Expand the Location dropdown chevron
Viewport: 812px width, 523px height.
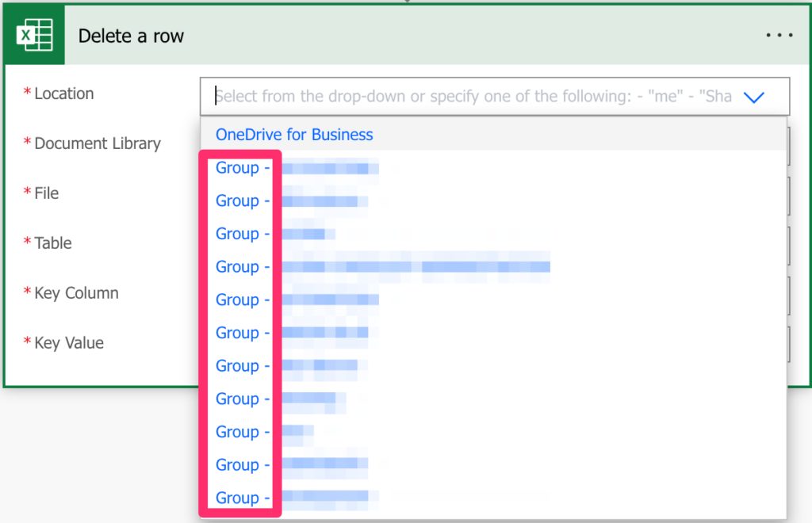click(754, 96)
